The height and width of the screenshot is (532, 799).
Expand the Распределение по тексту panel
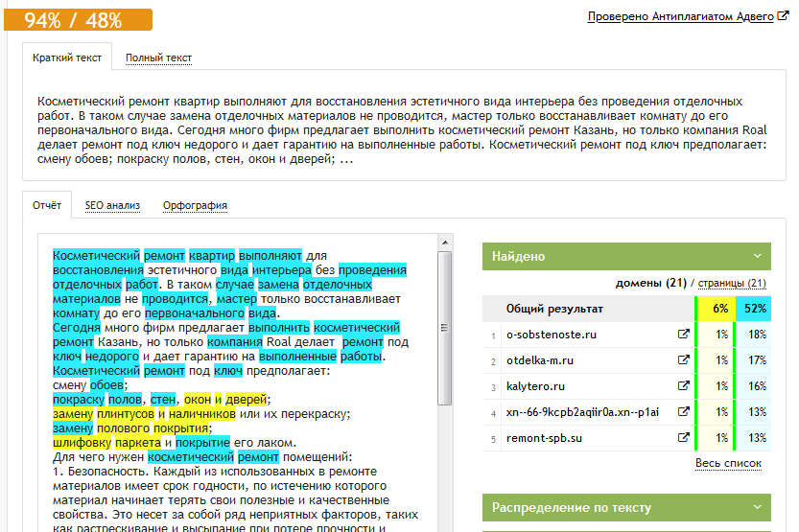[x=757, y=508]
